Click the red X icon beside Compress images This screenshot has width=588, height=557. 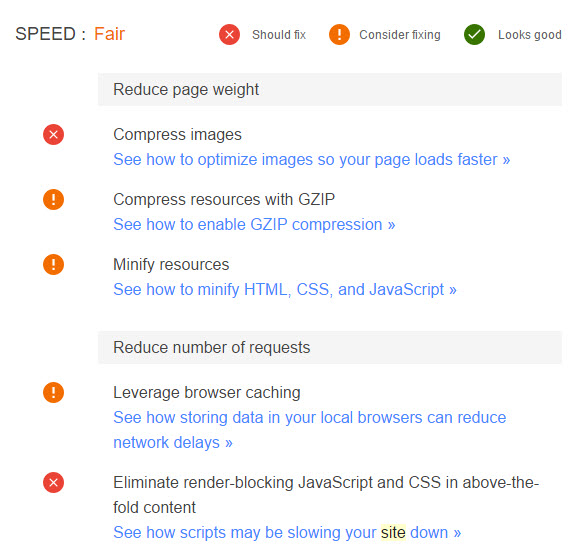(x=53, y=134)
